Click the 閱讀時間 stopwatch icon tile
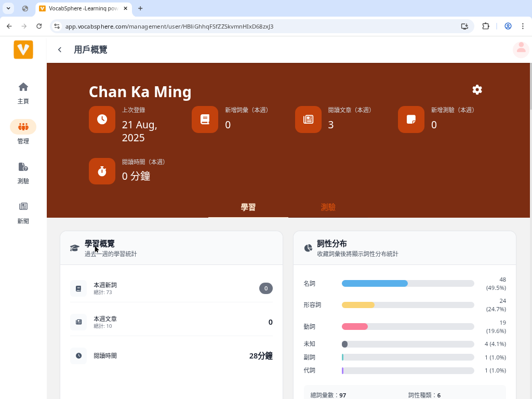532x399 pixels. tap(102, 171)
